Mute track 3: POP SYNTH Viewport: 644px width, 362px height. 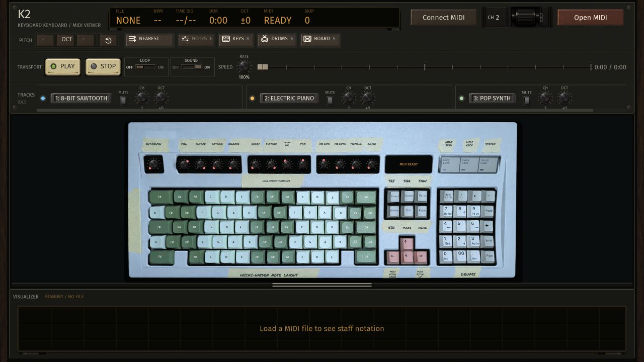[526, 101]
